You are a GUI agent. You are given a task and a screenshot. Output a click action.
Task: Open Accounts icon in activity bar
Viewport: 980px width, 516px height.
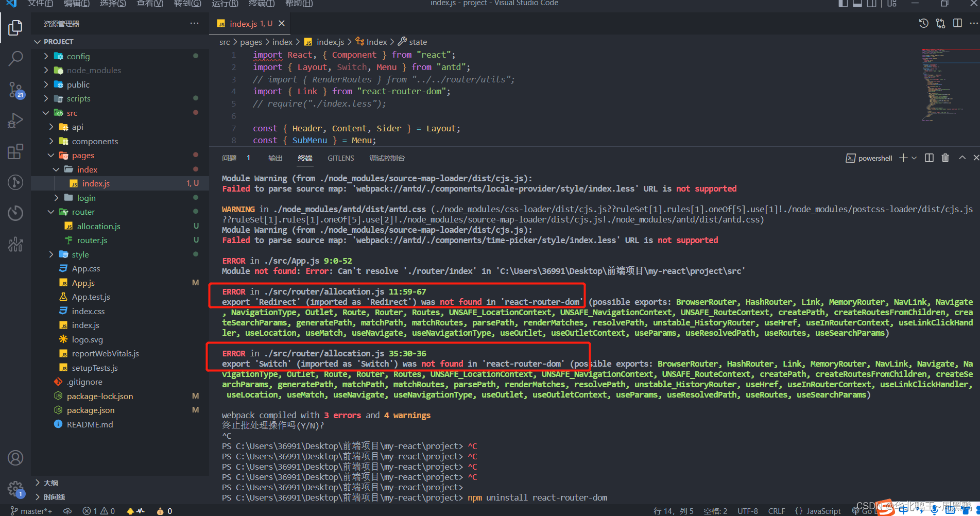(15, 458)
